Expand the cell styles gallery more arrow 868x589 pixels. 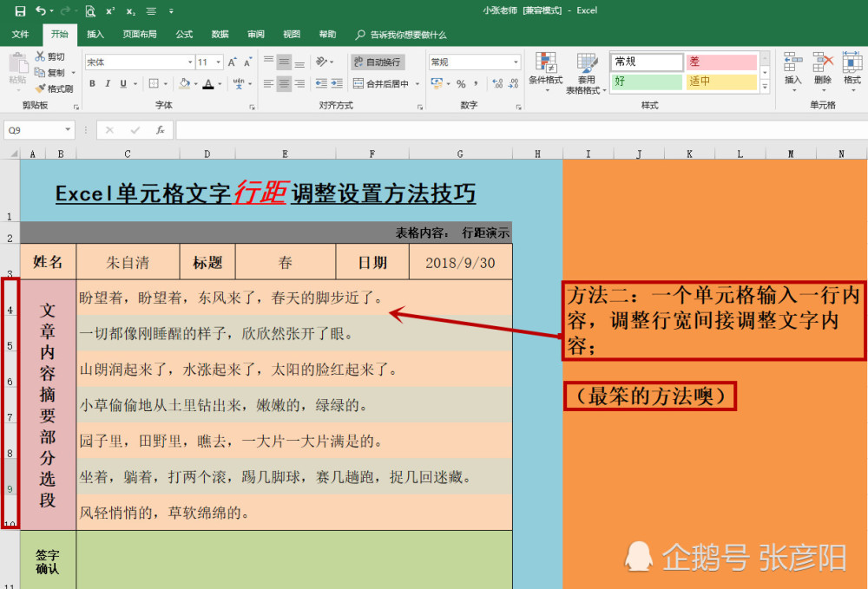tap(765, 87)
